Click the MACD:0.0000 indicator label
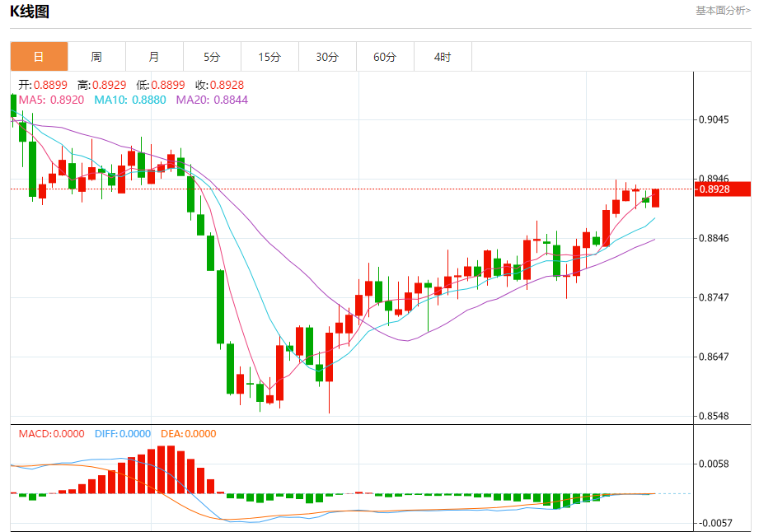This screenshot has height=532, width=759. [x=51, y=434]
